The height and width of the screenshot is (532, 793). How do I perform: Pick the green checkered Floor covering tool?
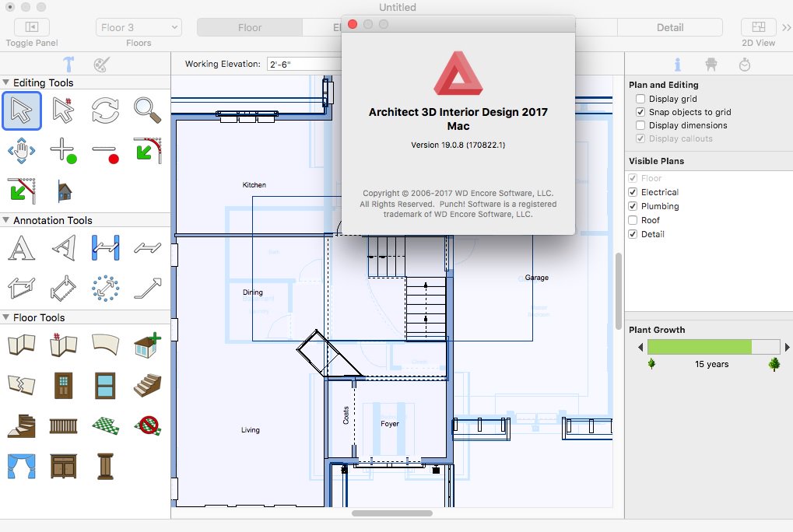pos(105,426)
